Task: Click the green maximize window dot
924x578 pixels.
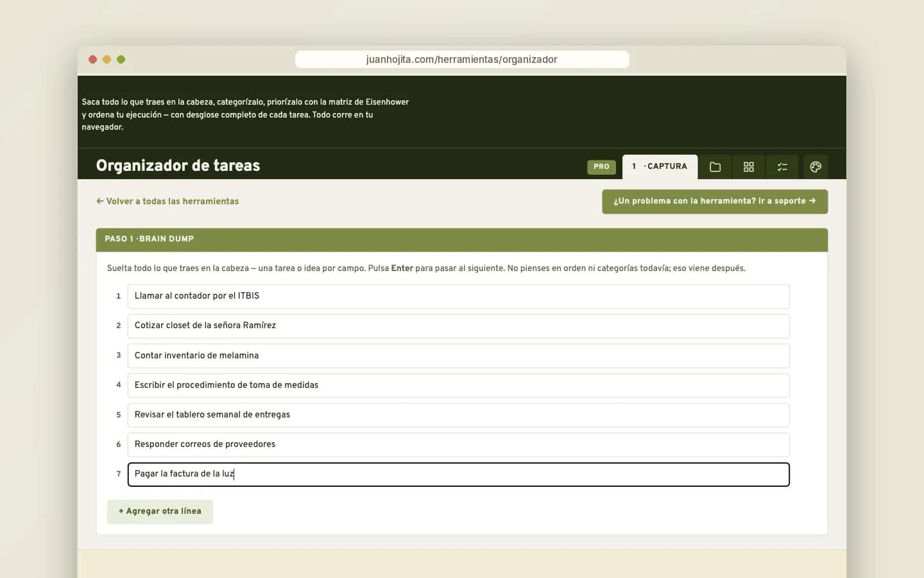Action: [x=121, y=59]
